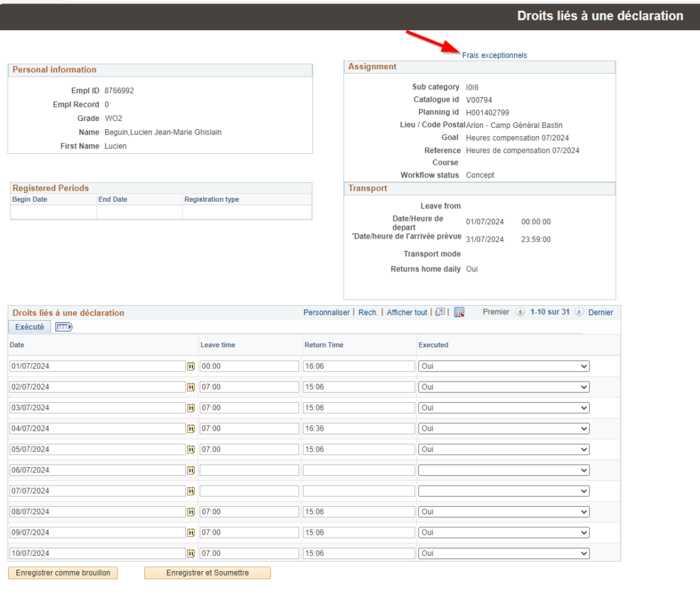700x595 pixels.
Task: Click the open grid in new window icon
Action: 440,312
